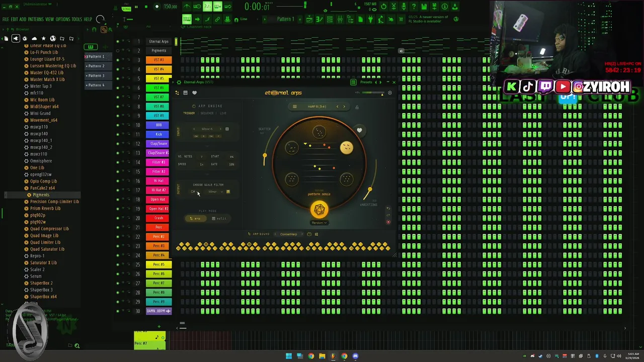Open the FILE menu
644x362 pixels.
tap(6, 19)
